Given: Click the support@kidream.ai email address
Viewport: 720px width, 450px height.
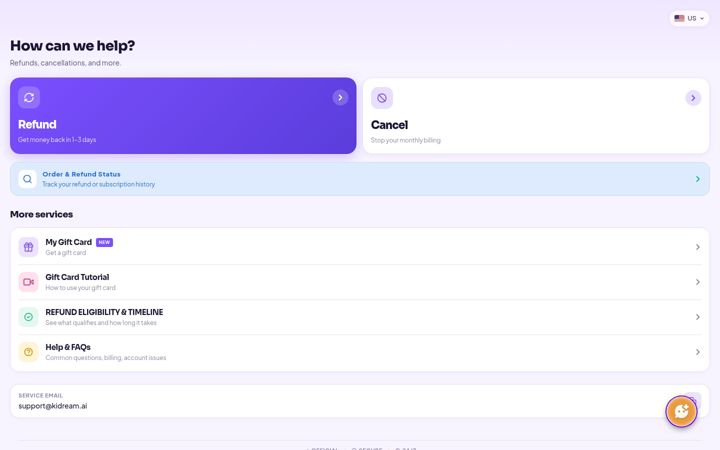Looking at the screenshot, I should tap(53, 406).
